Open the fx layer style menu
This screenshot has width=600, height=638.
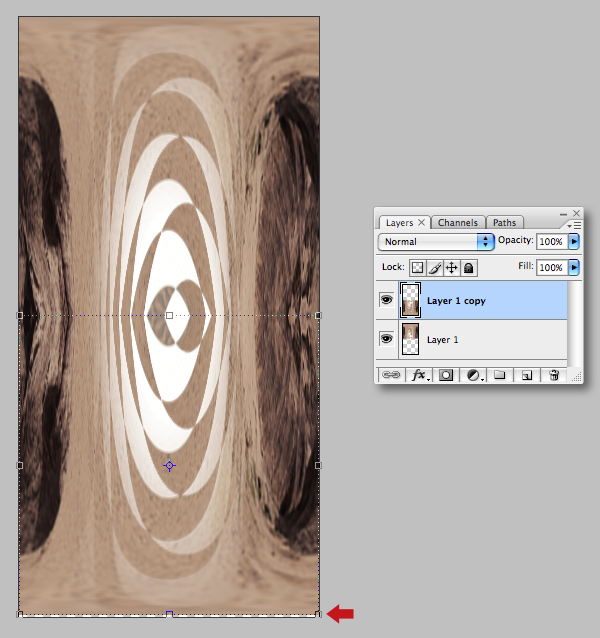[x=419, y=375]
